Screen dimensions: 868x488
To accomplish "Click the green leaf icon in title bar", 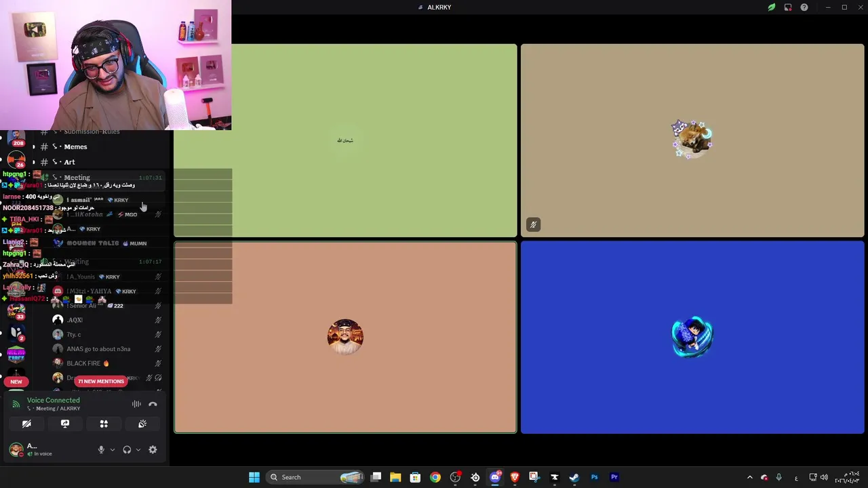I will 771,7.
